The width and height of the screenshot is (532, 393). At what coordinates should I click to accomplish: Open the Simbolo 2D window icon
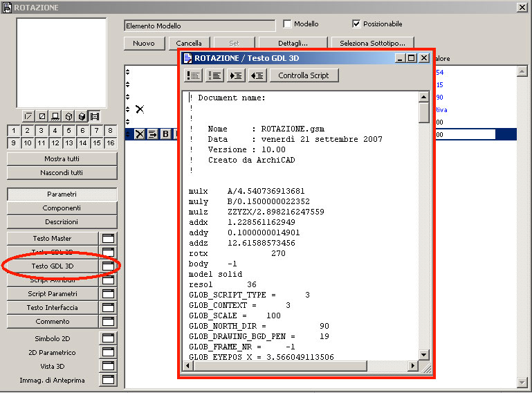pos(108,338)
